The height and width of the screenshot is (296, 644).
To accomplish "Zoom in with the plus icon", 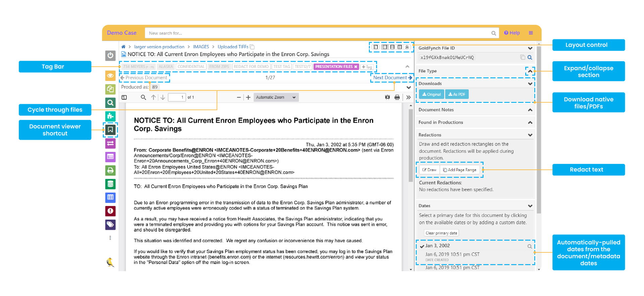I will [248, 97].
